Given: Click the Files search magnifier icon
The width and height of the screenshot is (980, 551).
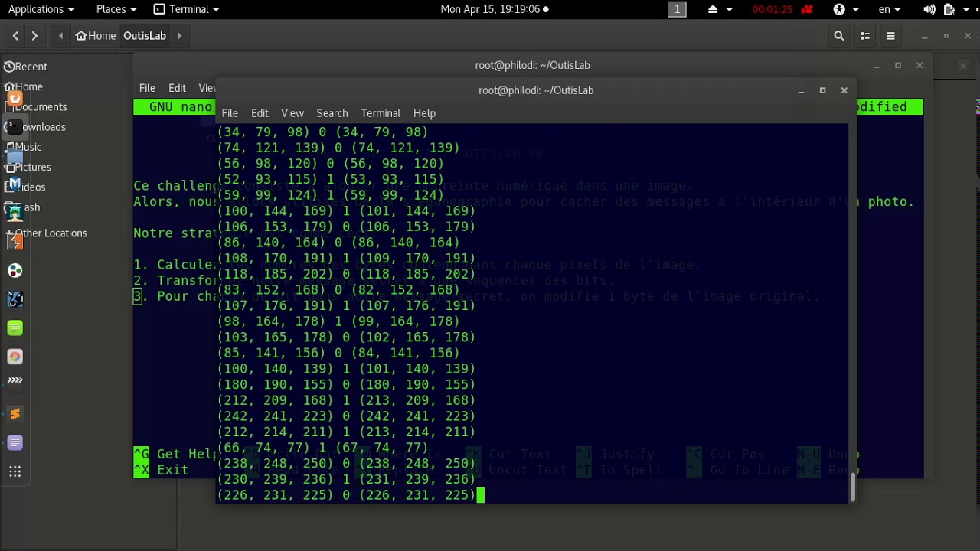Looking at the screenshot, I should [x=839, y=36].
